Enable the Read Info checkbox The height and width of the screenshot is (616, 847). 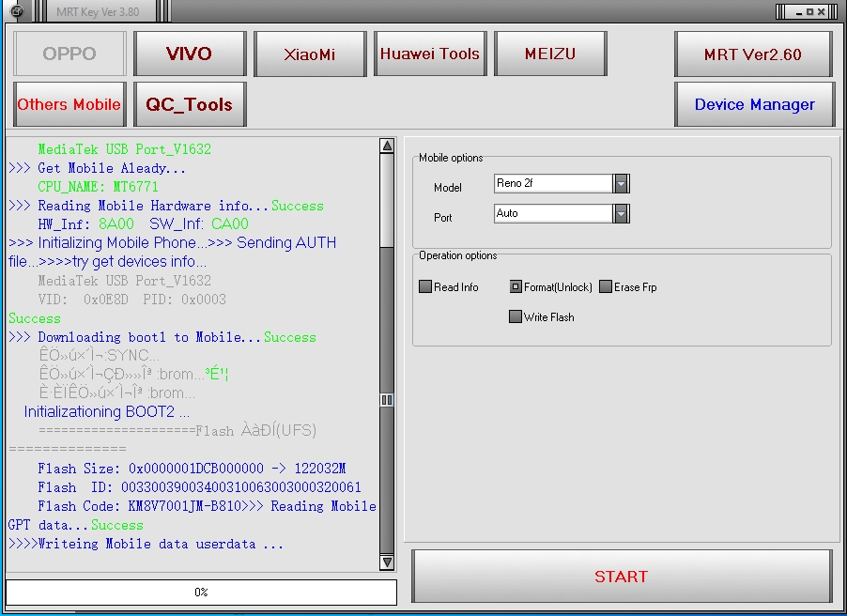click(x=425, y=286)
